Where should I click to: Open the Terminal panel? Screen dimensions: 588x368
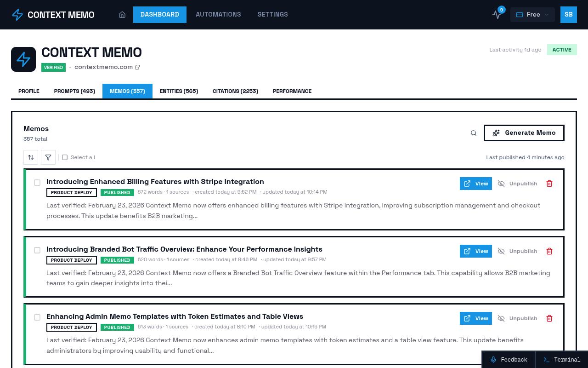pyautogui.click(x=561, y=359)
